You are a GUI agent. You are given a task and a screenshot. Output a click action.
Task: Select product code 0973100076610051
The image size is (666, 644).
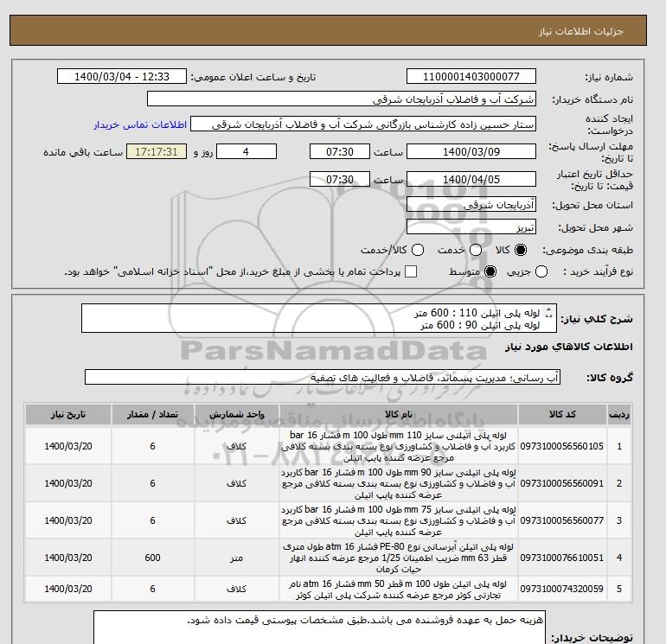pyautogui.click(x=562, y=558)
